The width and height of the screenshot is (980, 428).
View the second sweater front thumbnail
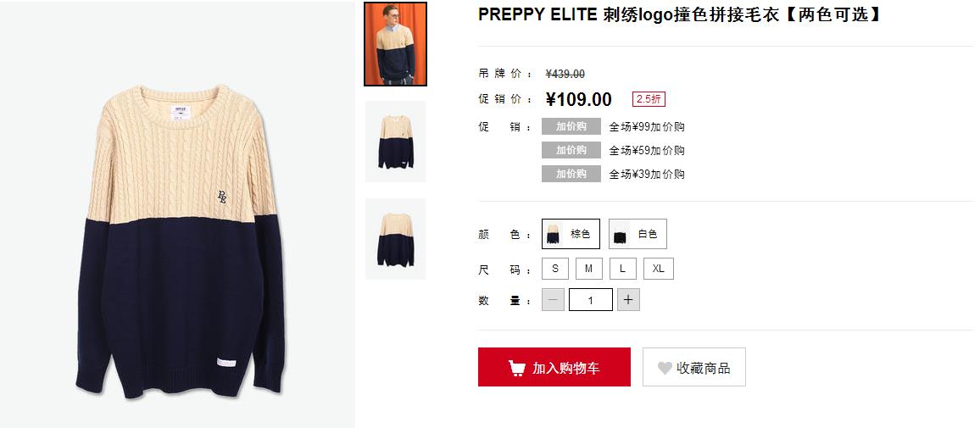point(396,142)
